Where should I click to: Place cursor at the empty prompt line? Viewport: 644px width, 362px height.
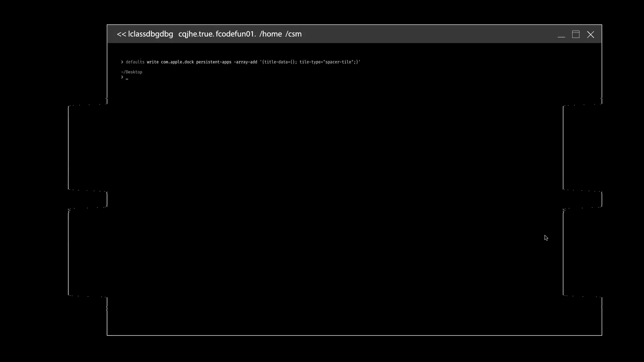[127, 77]
